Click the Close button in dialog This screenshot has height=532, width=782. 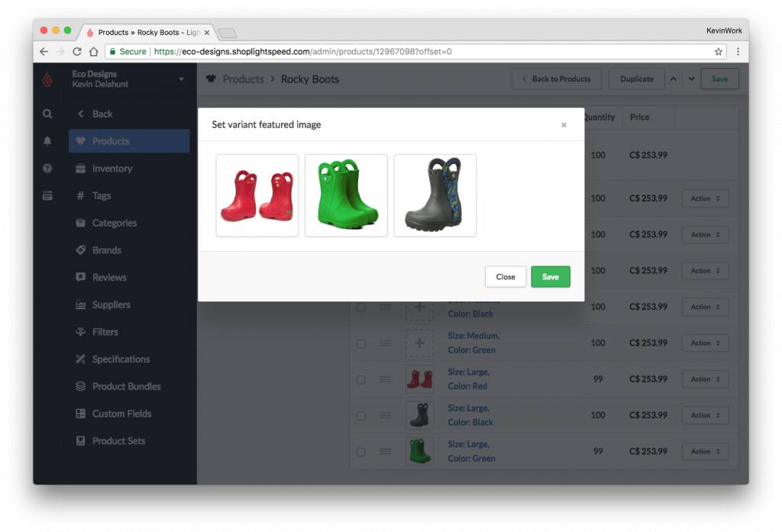(x=505, y=277)
